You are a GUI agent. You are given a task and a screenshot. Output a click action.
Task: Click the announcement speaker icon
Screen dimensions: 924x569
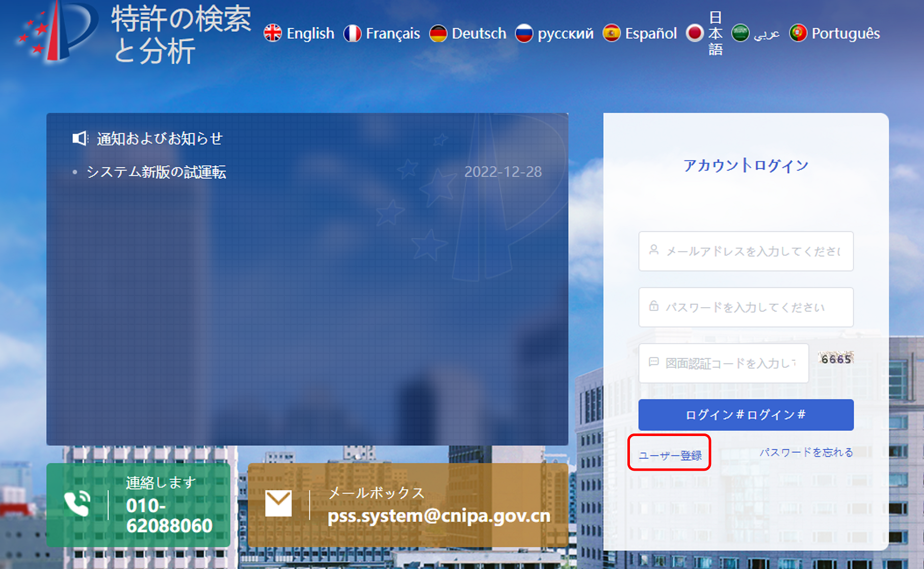(x=80, y=137)
